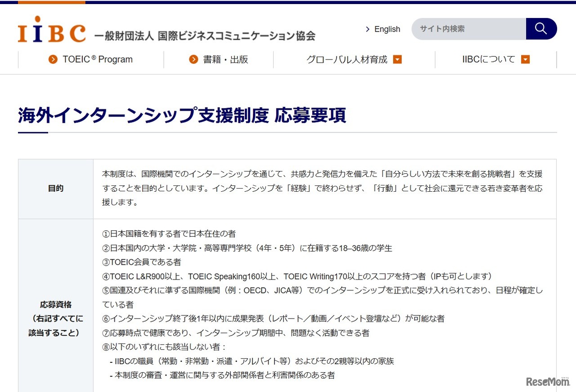
Task: Click orange dropdown square on IIBCについて
Action: click(525, 59)
